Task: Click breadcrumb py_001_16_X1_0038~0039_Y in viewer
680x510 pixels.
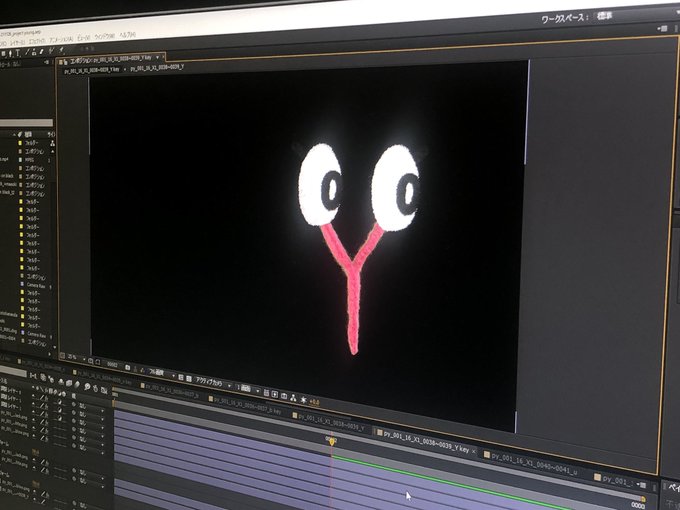Action: coord(157,67)
